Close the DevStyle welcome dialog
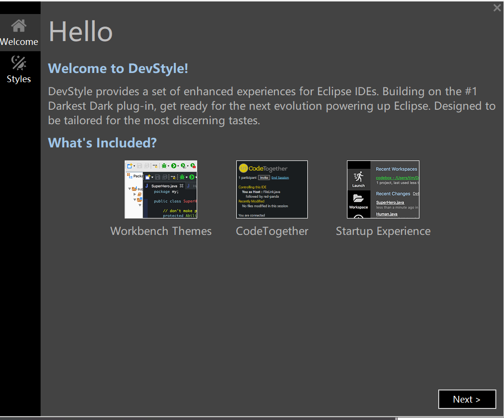Image resolution: width=504 pixels, height=420 pixels. point(497,8)
